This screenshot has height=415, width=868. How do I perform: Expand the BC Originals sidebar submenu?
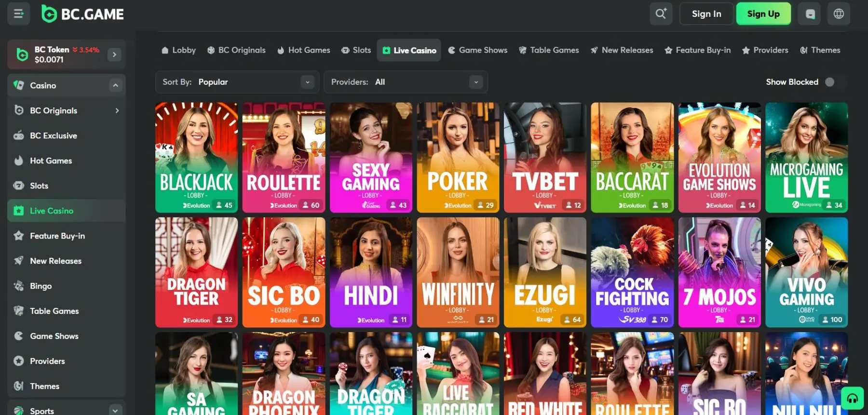click(x=117, y=110)
